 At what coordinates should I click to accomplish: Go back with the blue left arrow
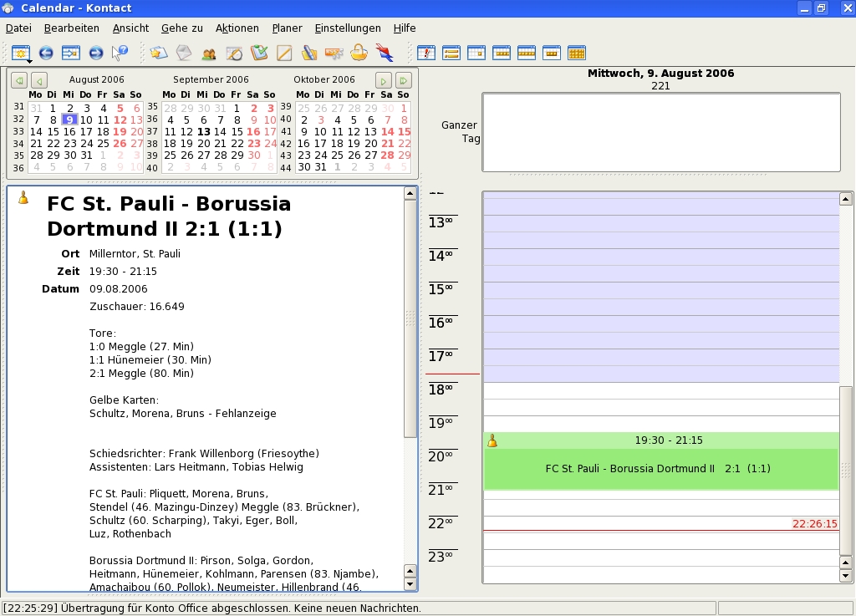[x=46, y=53]
